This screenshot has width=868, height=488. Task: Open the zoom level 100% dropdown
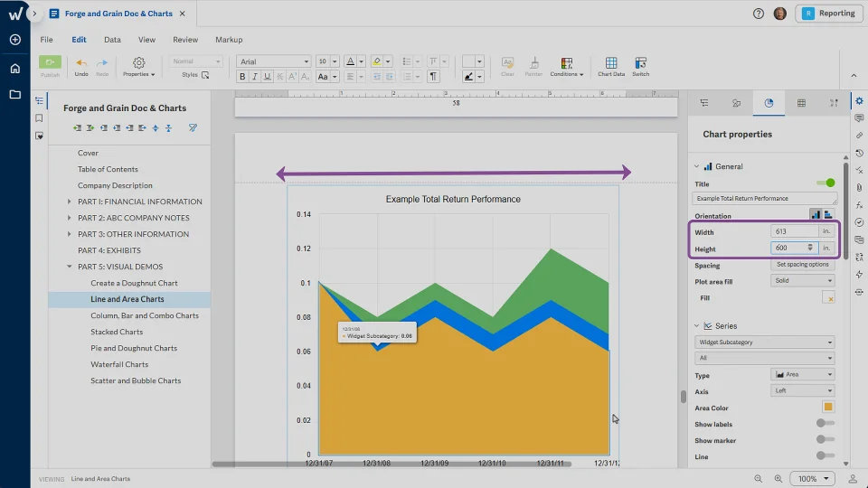point(812,479)
